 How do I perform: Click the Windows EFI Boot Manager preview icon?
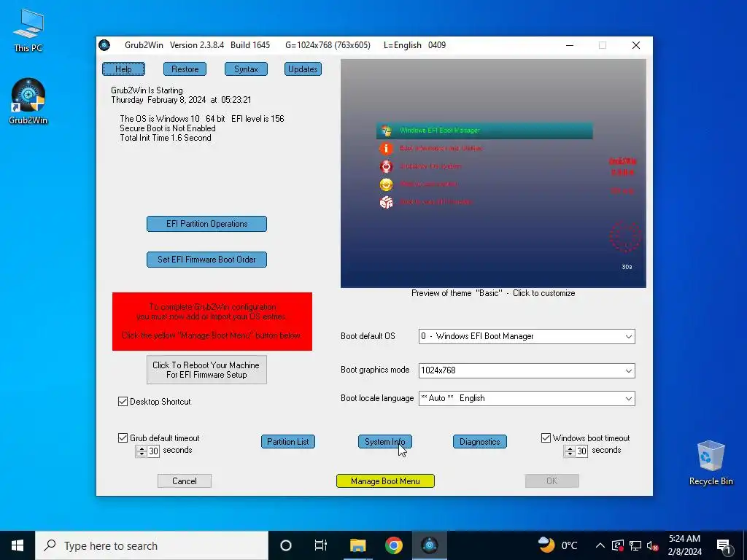(x=387, y=131)
